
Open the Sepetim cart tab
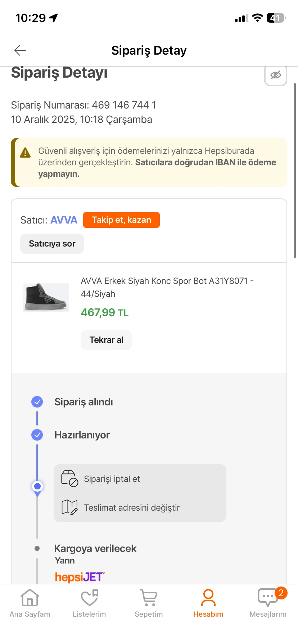149,604
